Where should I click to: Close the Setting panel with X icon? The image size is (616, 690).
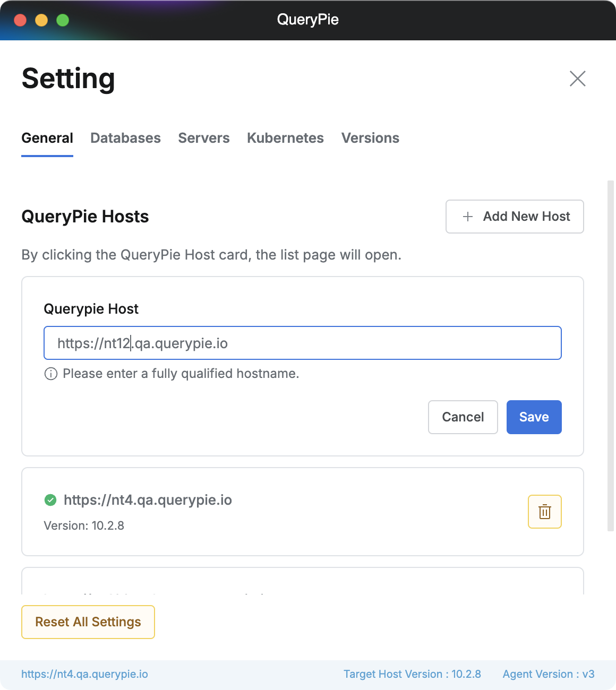click(577, 79)
